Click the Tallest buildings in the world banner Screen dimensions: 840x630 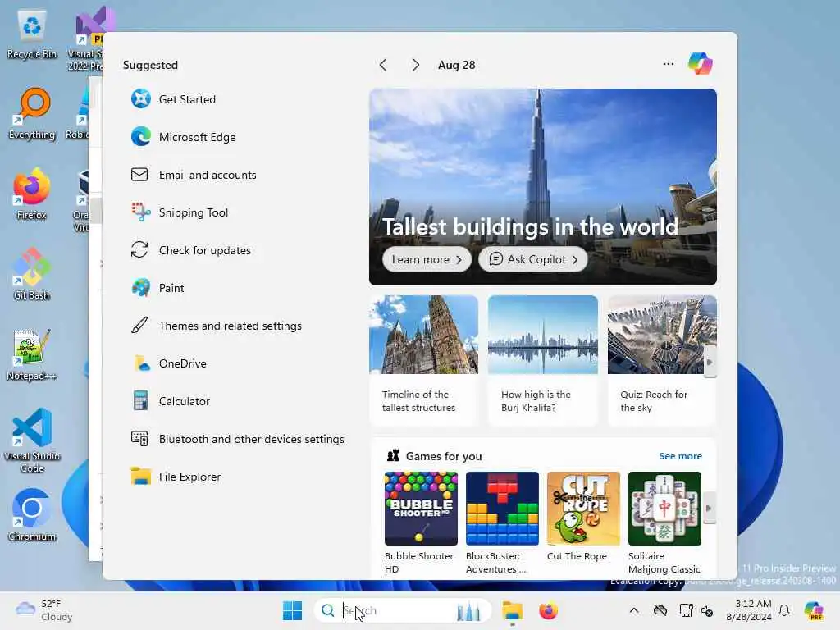[x=543, y=186]
